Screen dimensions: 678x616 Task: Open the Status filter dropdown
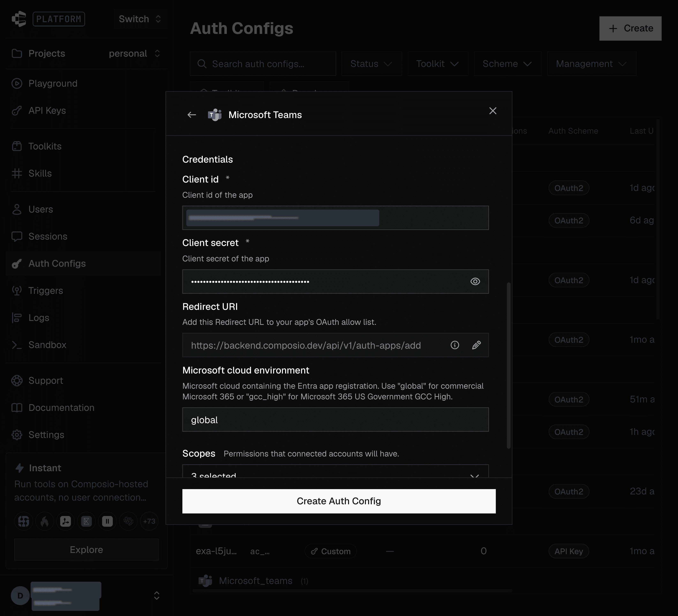coord(372,64)
